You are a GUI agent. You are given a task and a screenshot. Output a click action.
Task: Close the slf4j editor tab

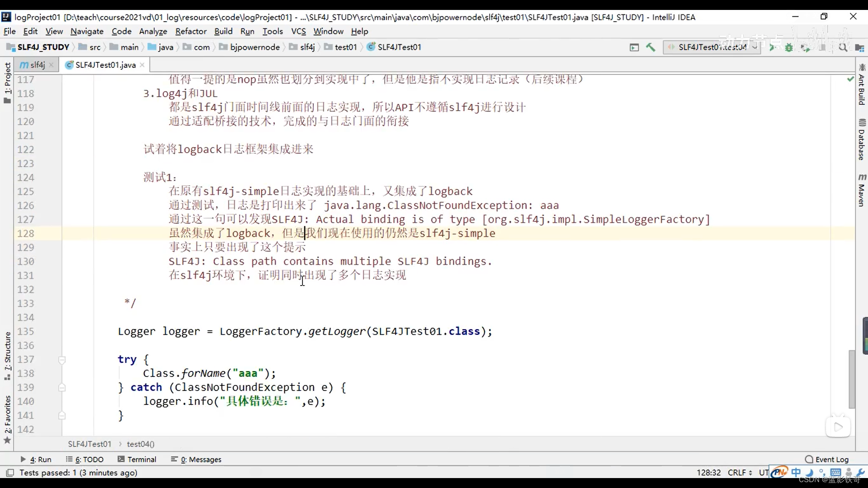[x=52, y=65]
